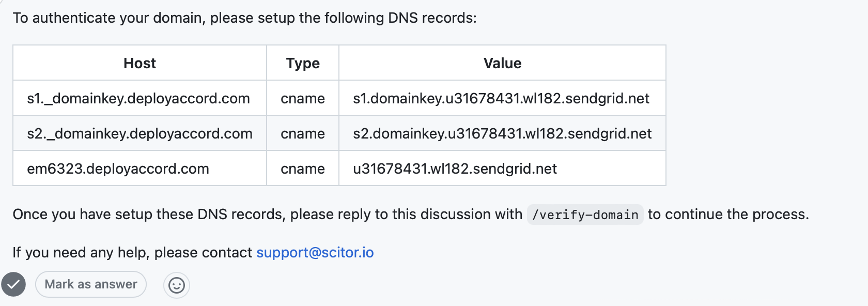Select the s2._domainkey.deployaccord.com host cell
Image resolution: width=868 pixels, height=306 pixels.
(139, 133)
